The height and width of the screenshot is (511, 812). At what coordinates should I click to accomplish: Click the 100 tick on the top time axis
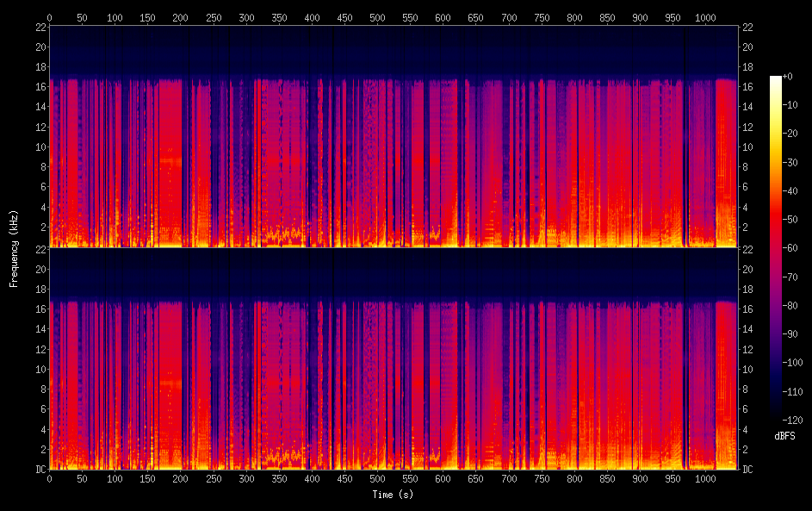tap(115, 16)
